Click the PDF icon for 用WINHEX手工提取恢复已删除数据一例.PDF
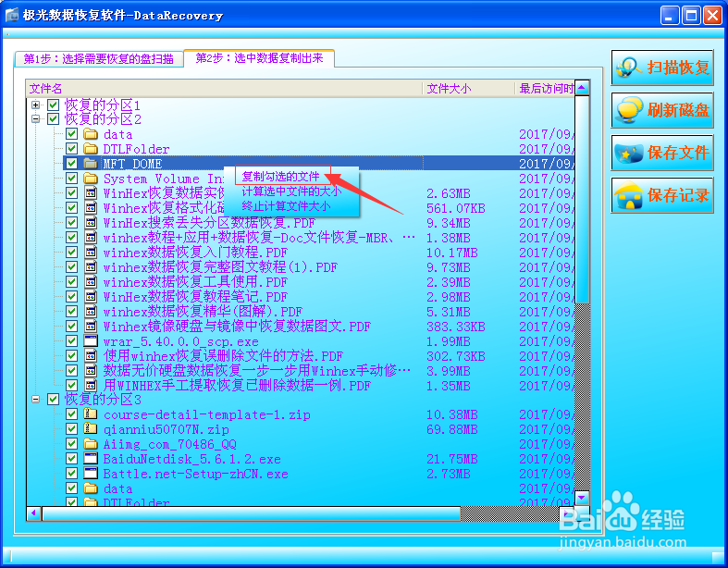Image resolution: width=728 pixels, height=568 pixels. pyautogui.click(x=91, y=385)
